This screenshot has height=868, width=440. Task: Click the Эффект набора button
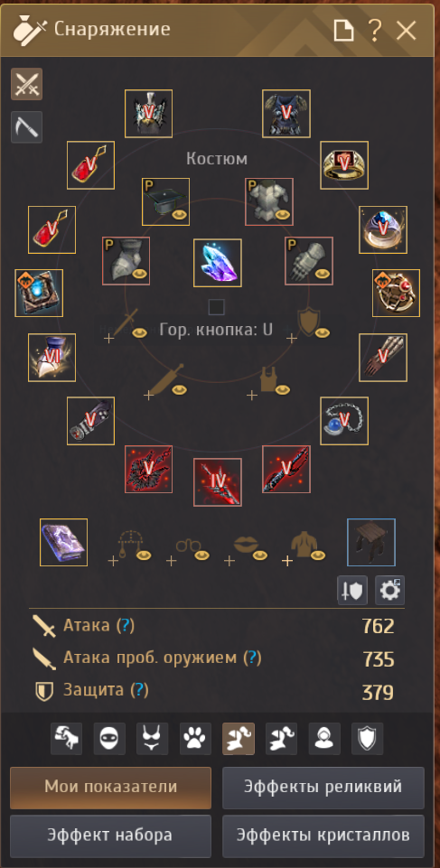click(111, 835)
